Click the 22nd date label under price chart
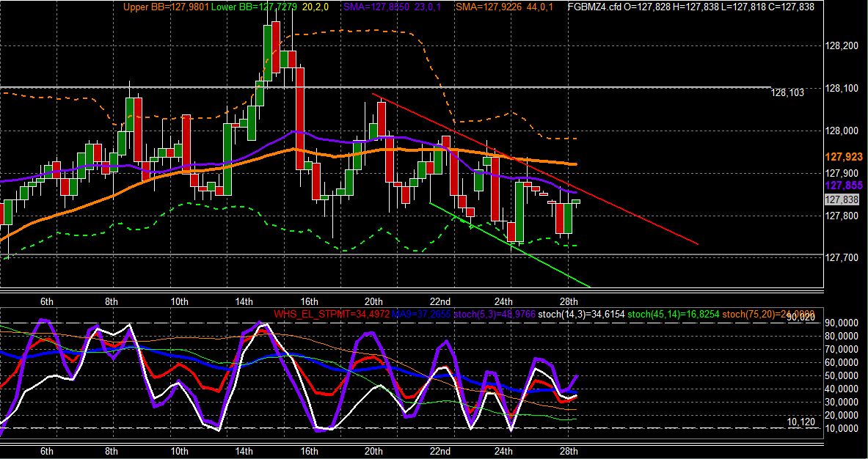 440,301
